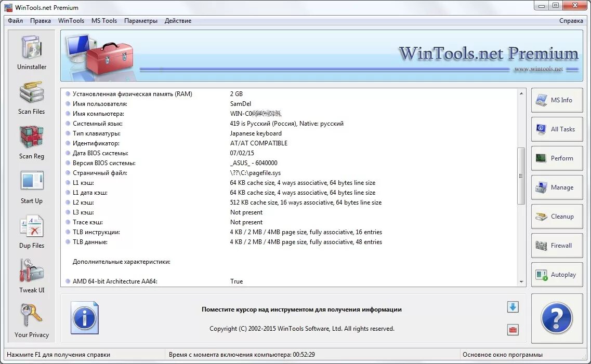Click the copyright notice text
Image resolution: width=591 pixels, height=364 pixels.
[x=301, y=329]
